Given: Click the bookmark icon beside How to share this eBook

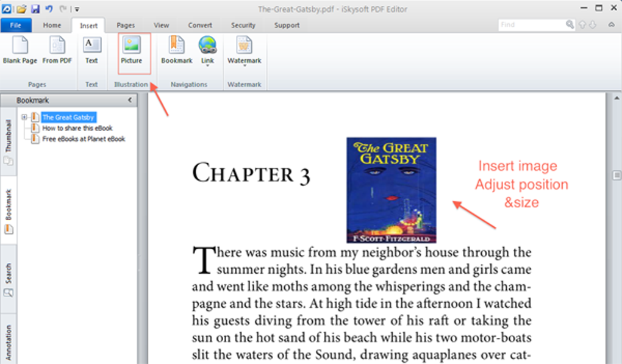Looking at the screenshot, I should click(35, 127).
